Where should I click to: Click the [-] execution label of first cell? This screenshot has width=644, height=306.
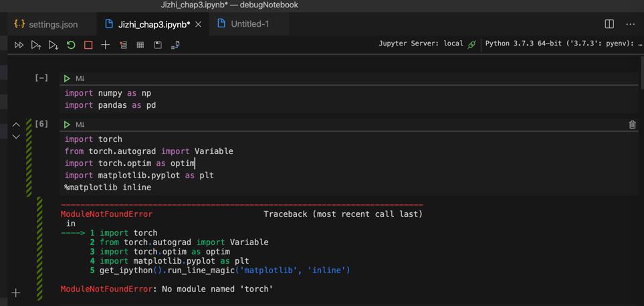pyautogui.click(x=41, y=78)
